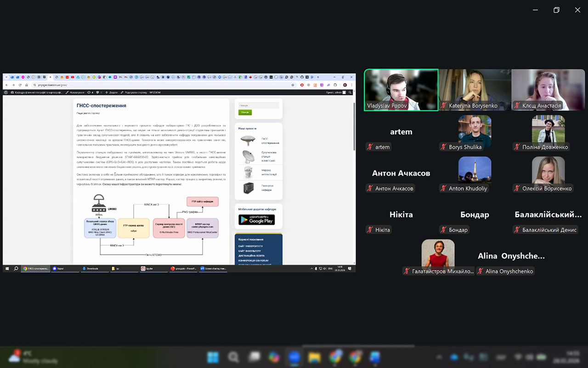This screenshot has height=368, width=588.
Task: Click the Windows Start button on the blurred taskbar
Action: pos(213,357)
